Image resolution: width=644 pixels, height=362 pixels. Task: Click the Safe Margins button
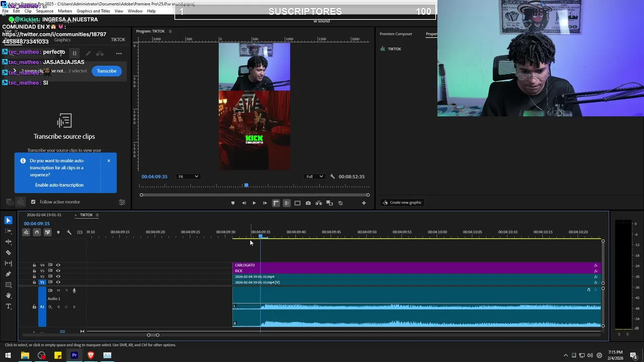click(x=297, y=203)
